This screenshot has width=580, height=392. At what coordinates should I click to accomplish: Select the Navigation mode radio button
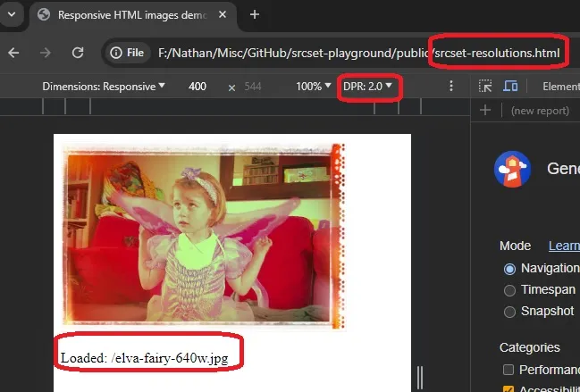tap(509, 269)
